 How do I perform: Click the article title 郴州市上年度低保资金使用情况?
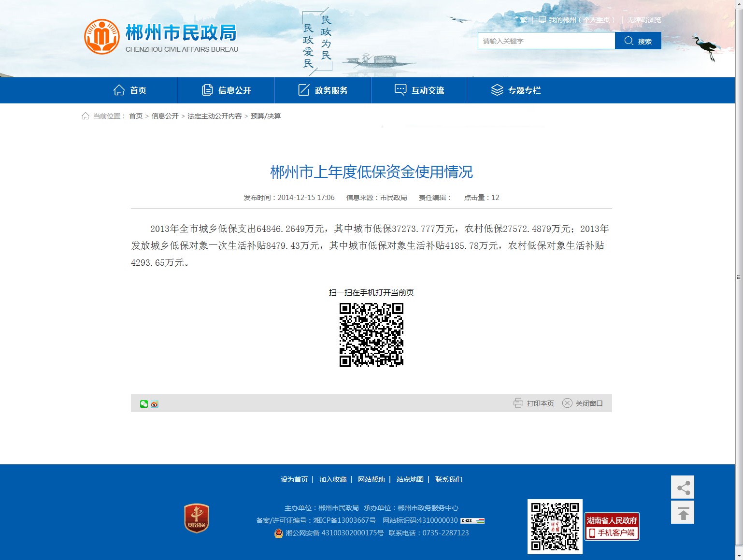pyautogui.click(x=371, y=172)
